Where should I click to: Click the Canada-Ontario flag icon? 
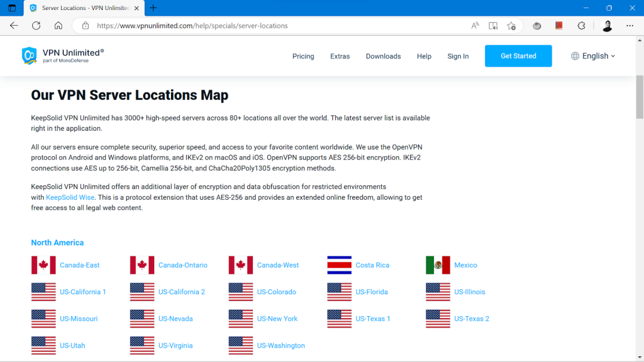pos(142,265)
